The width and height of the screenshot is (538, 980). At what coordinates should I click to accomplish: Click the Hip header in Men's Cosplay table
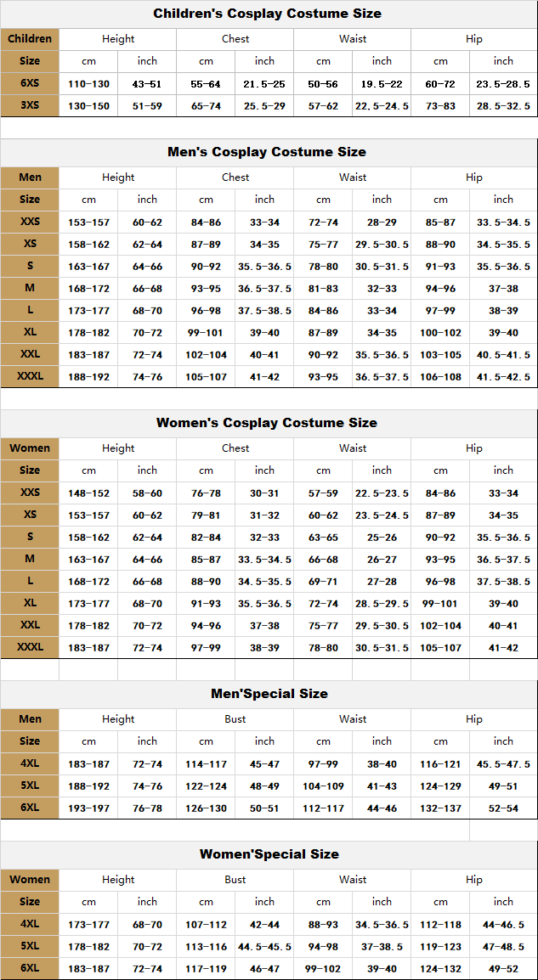point(473,177)
